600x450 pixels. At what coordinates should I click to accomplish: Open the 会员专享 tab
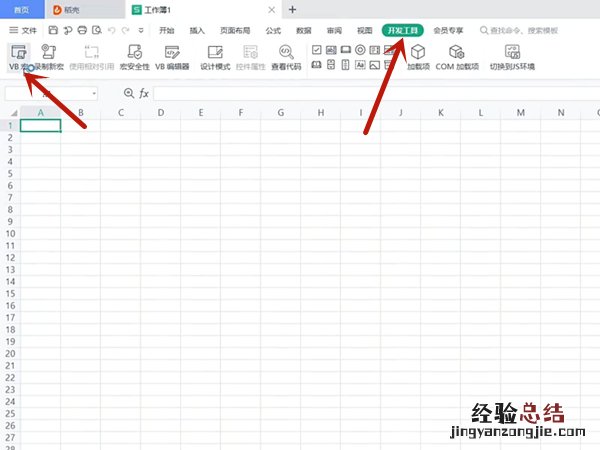coord(448,30)
